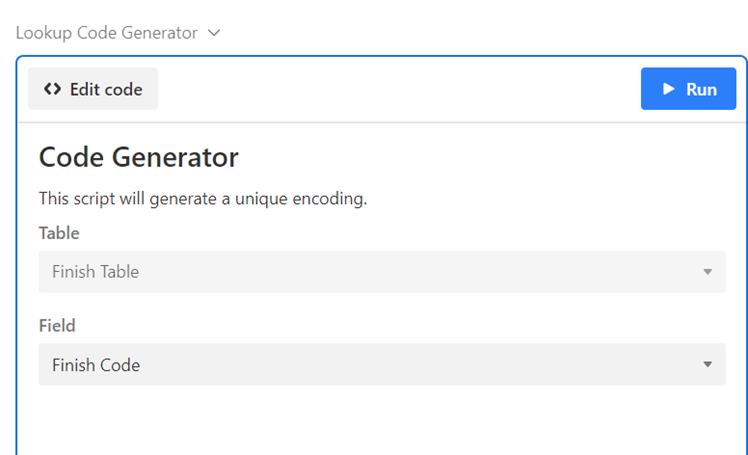Image resolution: width=748 pixels, height=455 pixels.
Task: Click the Field label
Action: pyautogui.click(x=57, y=326)
